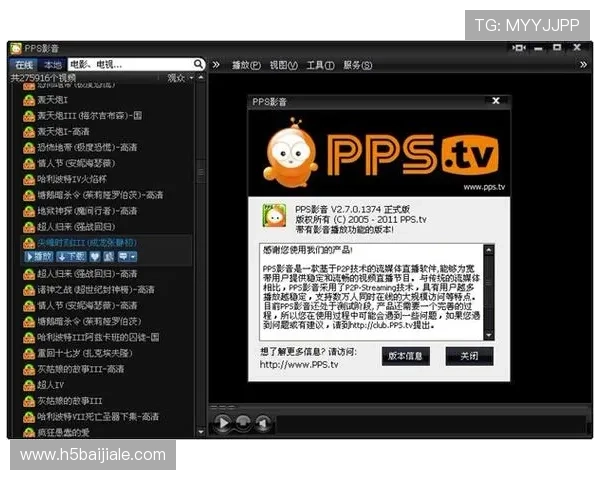The width and height of the screenshot is (600, 480).
Task: Click the PPS.tv mascot logo banner
Action: pos(379,153)
